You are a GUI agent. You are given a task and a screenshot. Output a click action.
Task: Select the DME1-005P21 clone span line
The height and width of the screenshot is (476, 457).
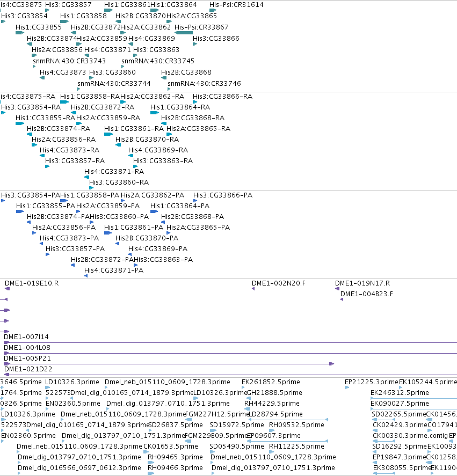[x=169, y=364]
